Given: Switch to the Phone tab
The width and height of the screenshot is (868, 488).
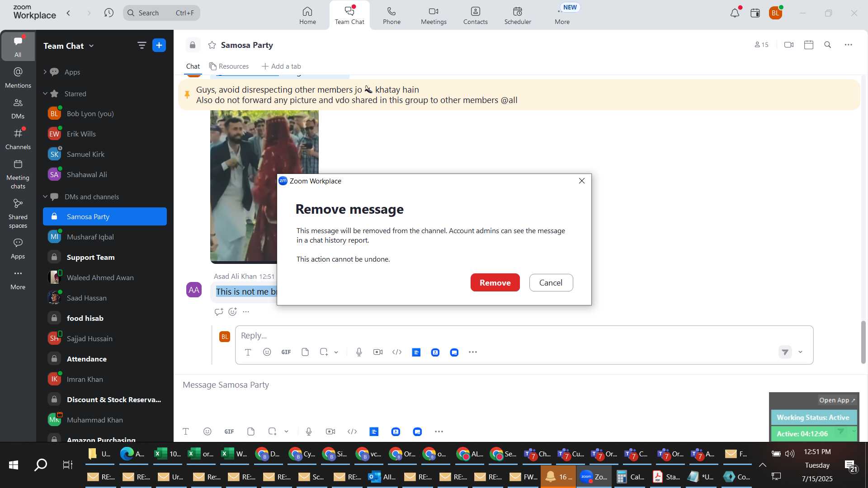Looking at the screenshot, I should [392, 15].
